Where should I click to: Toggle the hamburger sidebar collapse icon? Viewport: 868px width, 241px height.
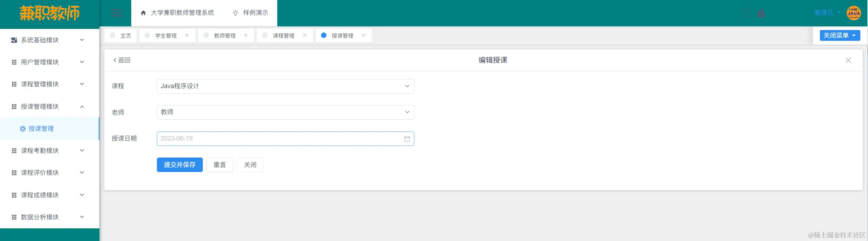116,13
